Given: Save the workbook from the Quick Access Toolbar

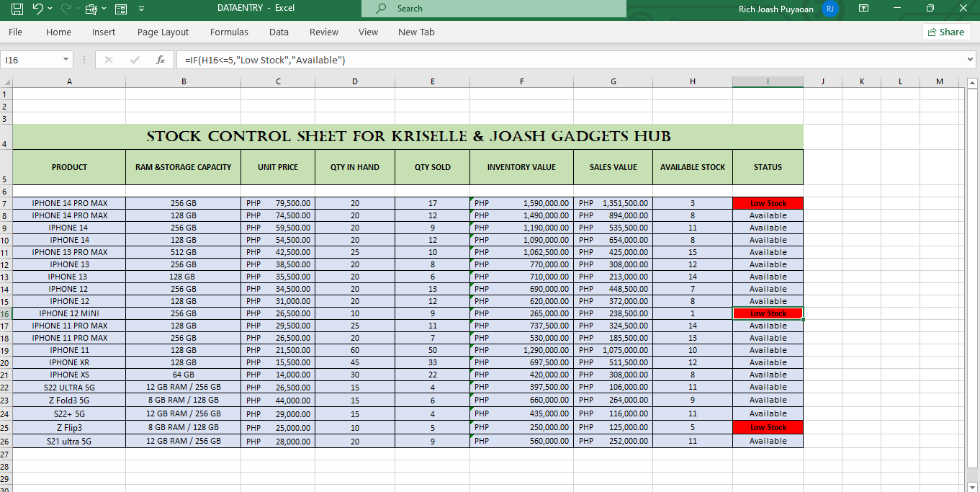Looking at the screenshot, I should (x=17, y=9).
